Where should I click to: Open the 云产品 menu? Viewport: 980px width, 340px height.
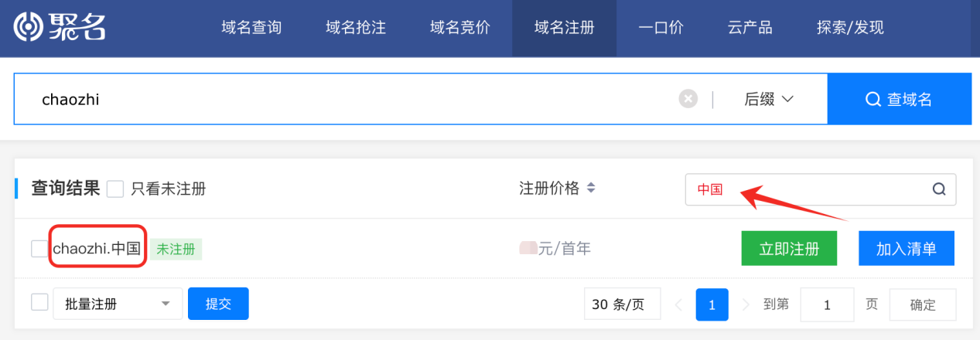[750, 29]
